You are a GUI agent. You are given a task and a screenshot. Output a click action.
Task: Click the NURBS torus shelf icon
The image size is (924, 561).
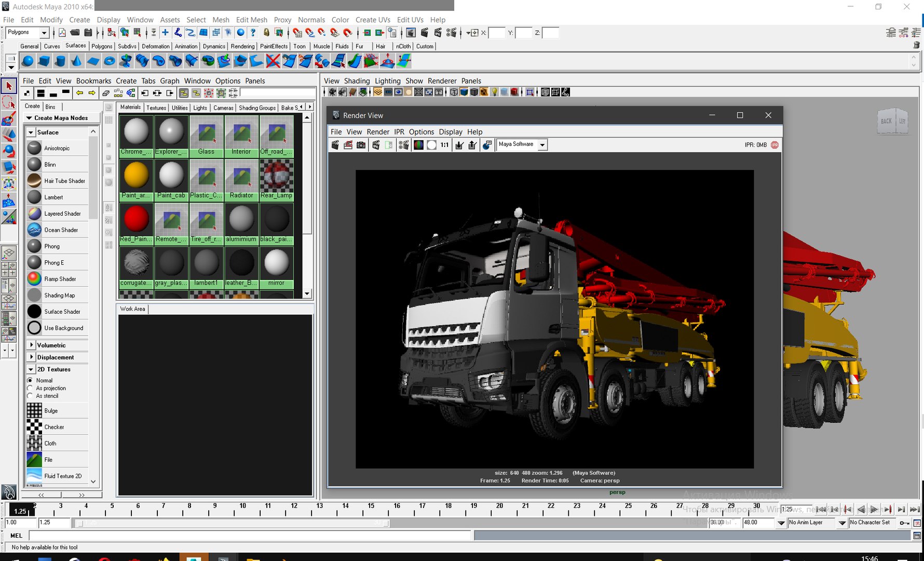(x=109, y=61)
